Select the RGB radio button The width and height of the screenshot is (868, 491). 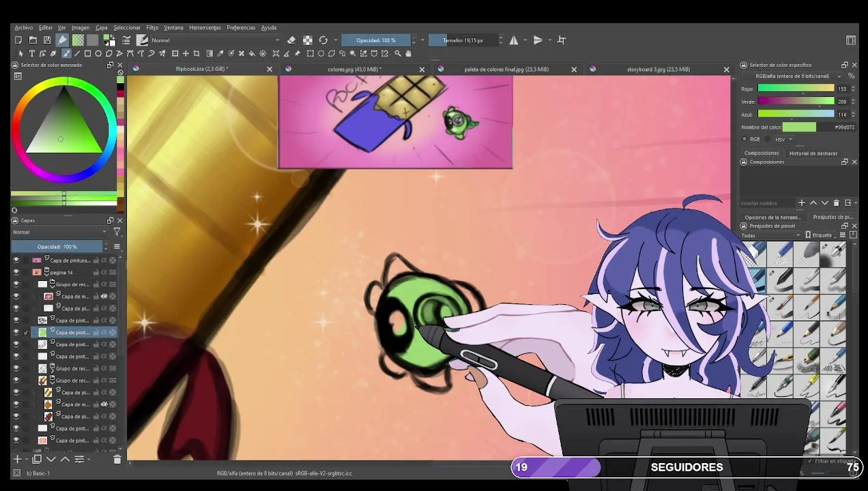point(744,139)
